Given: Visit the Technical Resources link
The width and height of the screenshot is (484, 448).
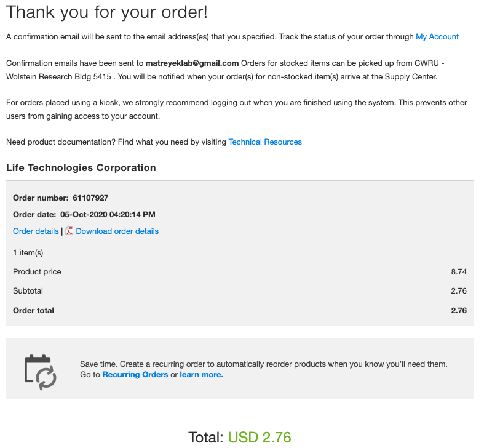Looking at the screenshot, I should click(265, 142).
